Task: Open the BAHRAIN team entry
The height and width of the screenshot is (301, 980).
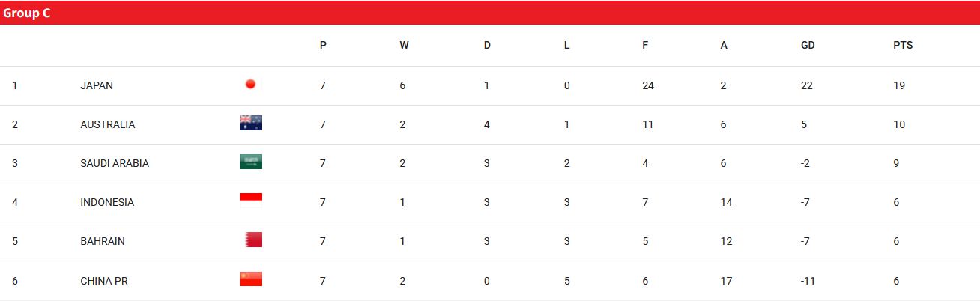Action: tap(103, 241)
